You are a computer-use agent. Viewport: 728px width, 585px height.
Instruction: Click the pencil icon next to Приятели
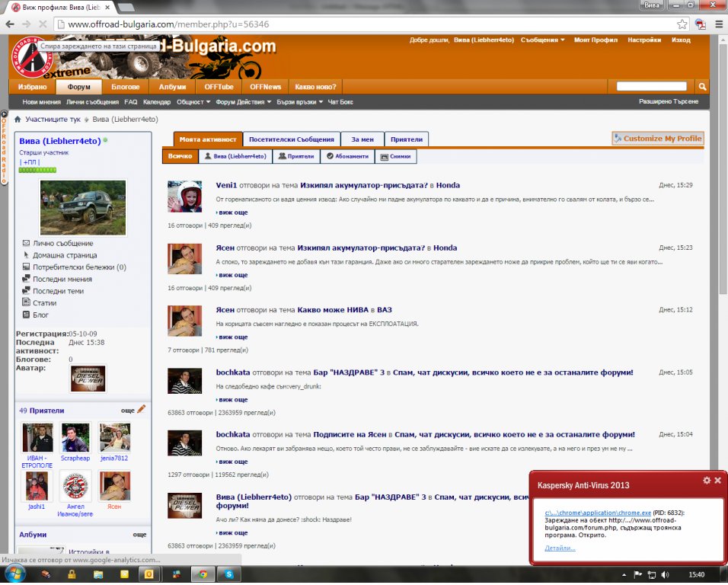[141, 410]
